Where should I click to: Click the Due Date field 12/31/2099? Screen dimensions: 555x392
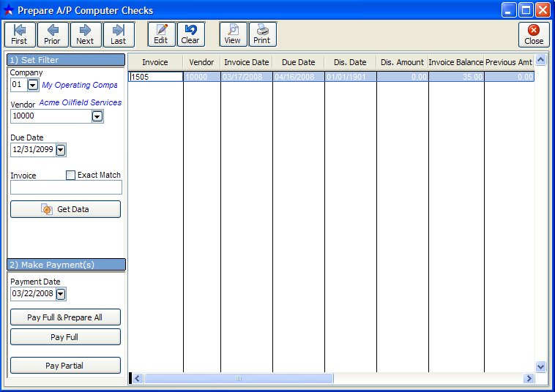pos(33,149)
